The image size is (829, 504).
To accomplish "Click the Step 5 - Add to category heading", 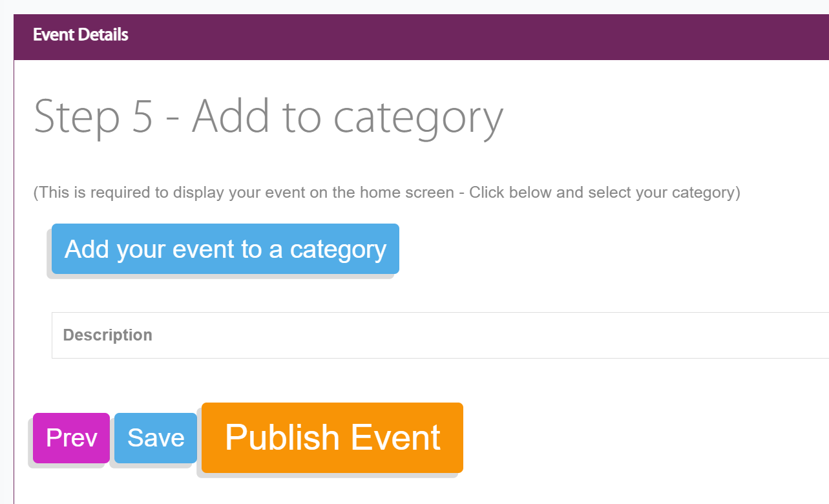I will 268,117.
